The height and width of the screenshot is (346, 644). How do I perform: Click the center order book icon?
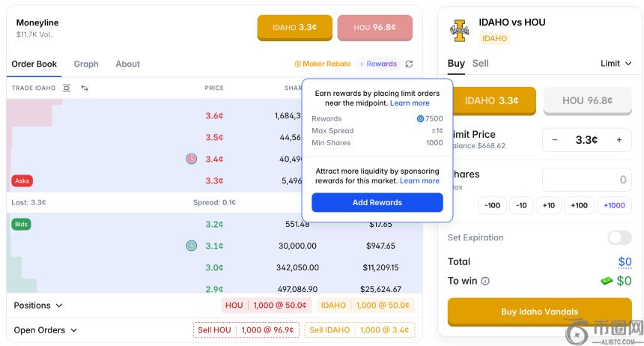(x=67, y=88)
